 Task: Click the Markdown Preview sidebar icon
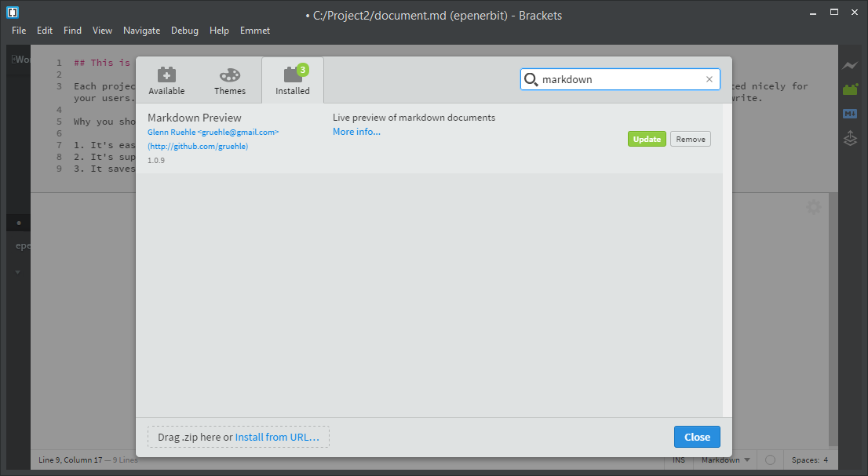(x=850, y=114)
